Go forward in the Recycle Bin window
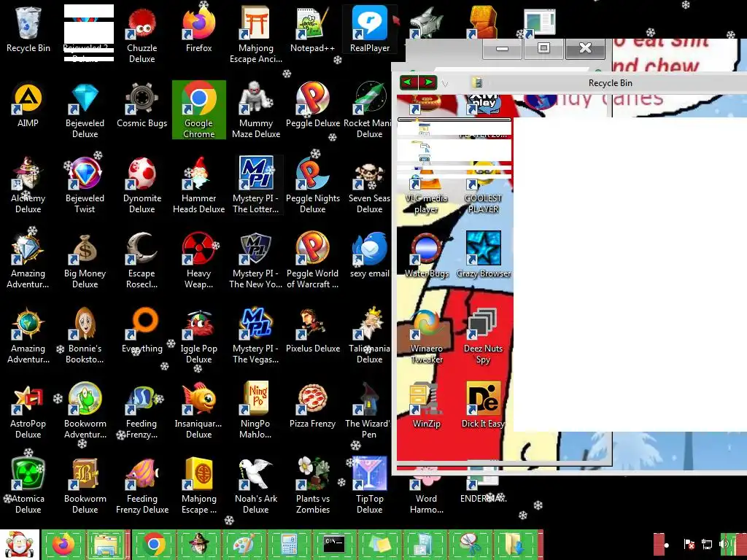747x560 pixels. pyautogui.click(x=427, y=83)
